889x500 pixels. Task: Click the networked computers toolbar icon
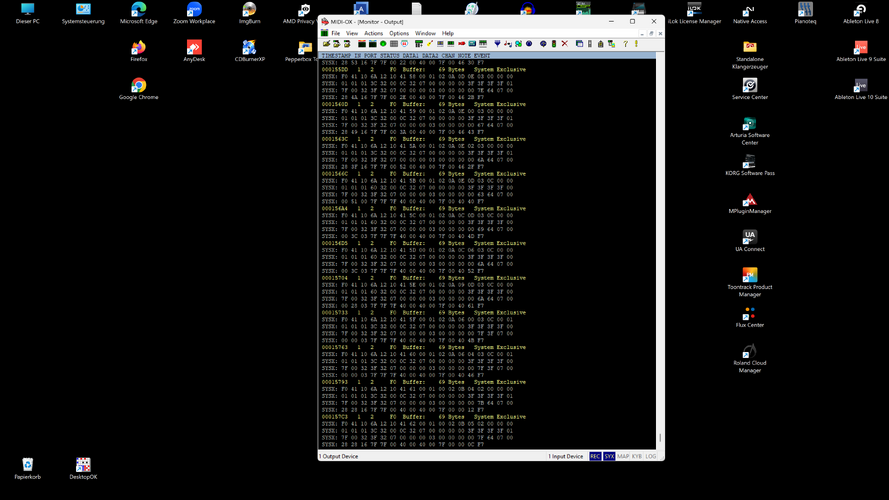coord(611,44)
